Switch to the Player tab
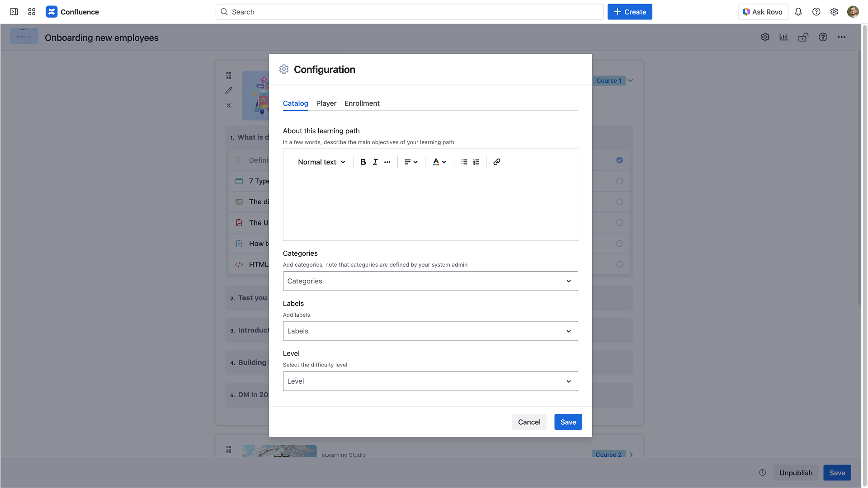Viewport: 868px width, 488px height. point(326,103)
